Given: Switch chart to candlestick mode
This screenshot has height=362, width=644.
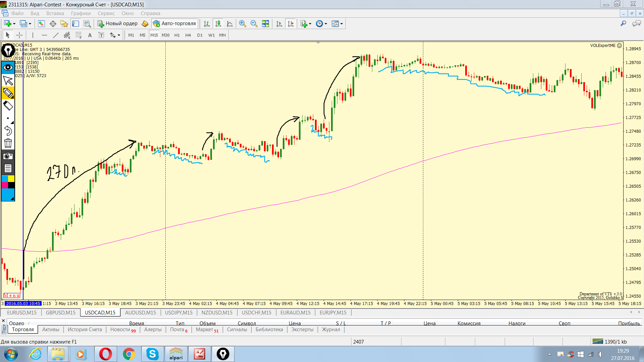Looking at the screenshot, I should 218,23.
